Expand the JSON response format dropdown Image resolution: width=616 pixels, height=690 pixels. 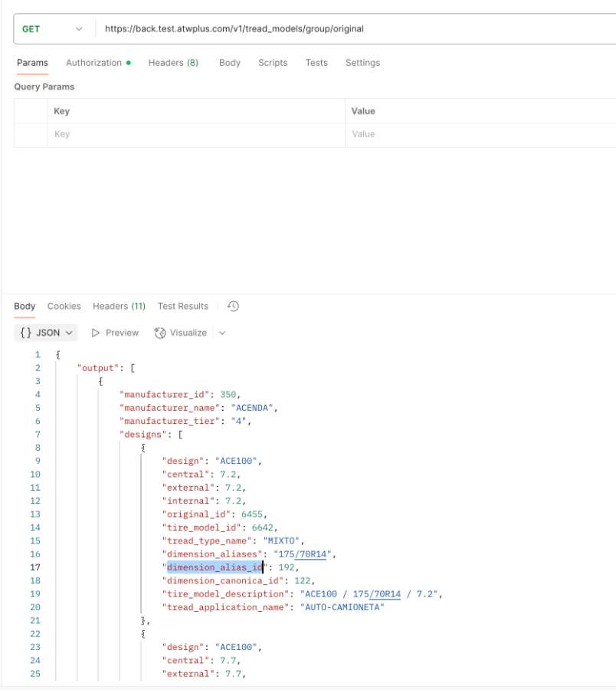pos(47,333)
